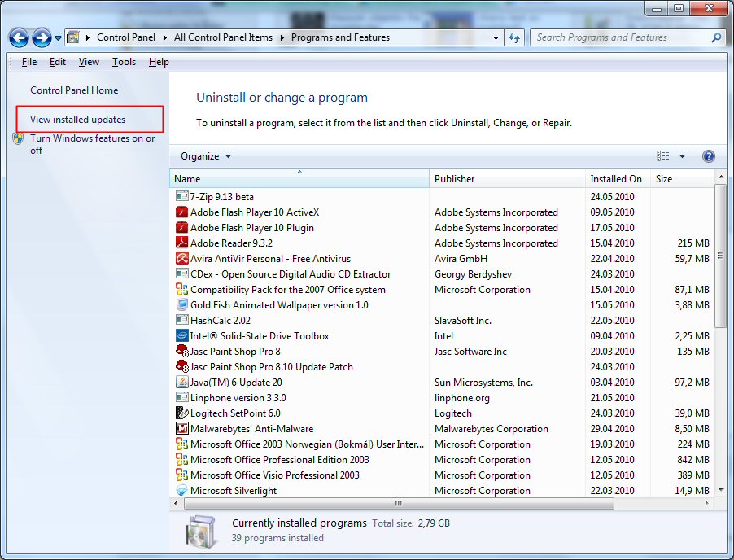Click the Control Panel icon in address bar
Viewport: 734px width, 560px height.
(x=72, y=37)
